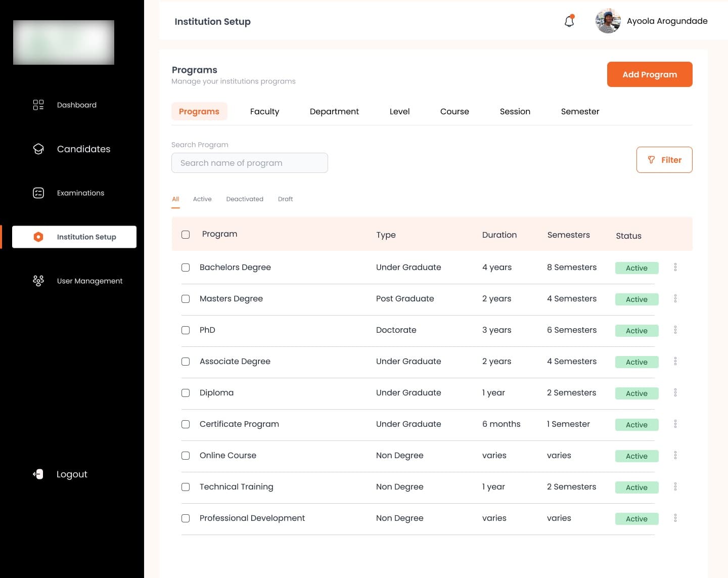
Task: Open more options for Diploma row
Action: 675,392
